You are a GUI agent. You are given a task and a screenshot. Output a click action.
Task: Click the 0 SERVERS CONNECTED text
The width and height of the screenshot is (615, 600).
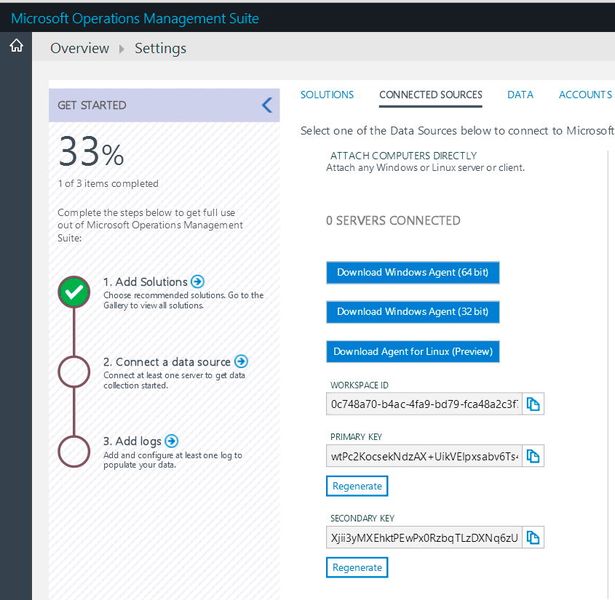point(393,220)
